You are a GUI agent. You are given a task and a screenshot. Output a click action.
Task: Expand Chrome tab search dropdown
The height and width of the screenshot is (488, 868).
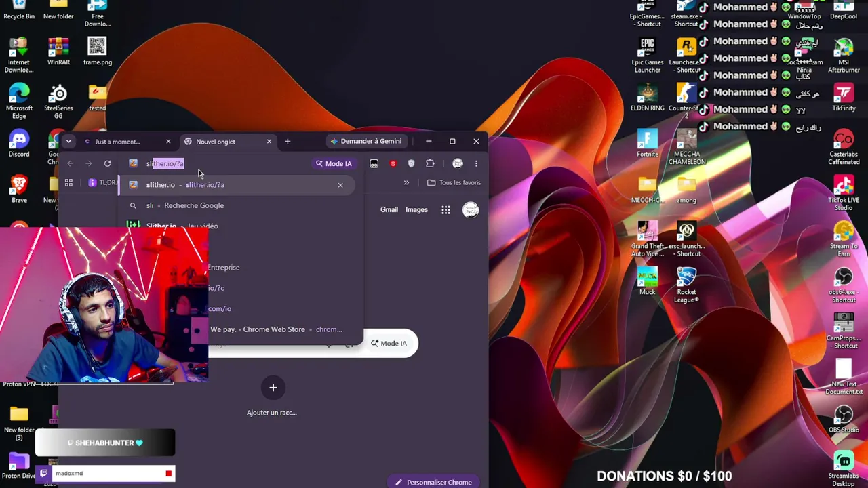(x=68, y=142)
